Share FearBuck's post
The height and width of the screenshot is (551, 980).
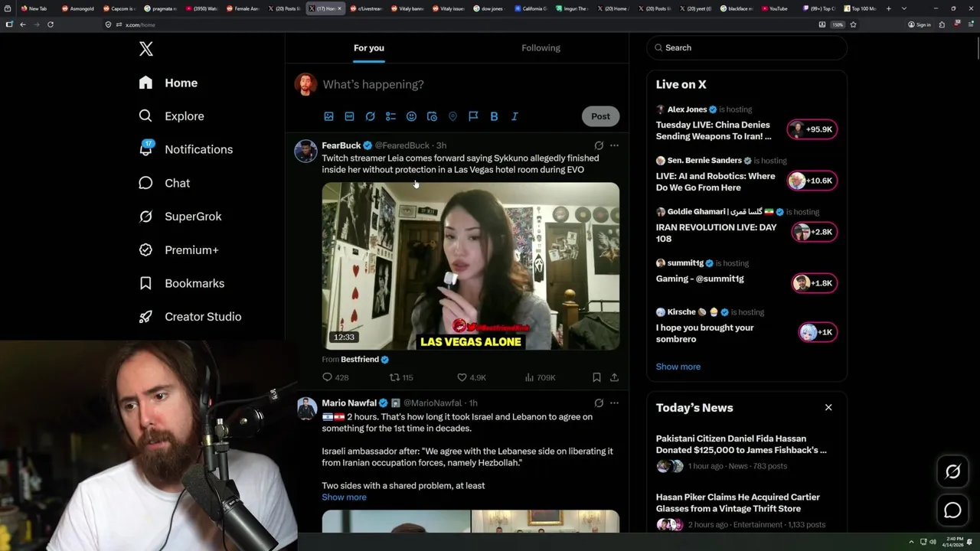(614, 377)
